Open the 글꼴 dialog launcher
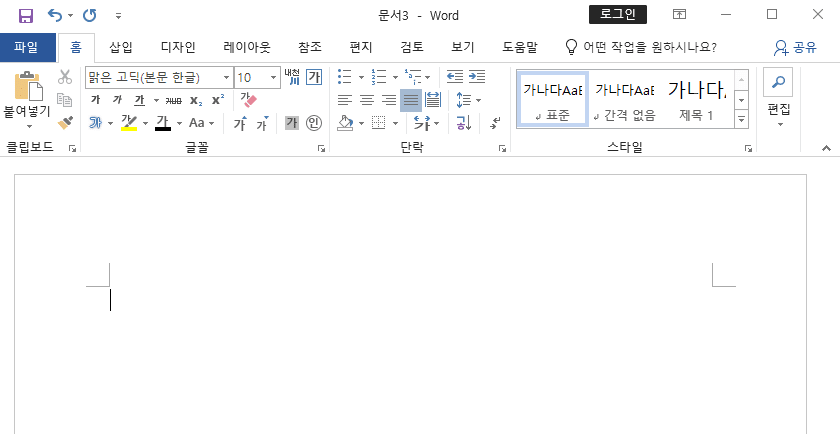Image resolution: width=840 pixels, height=434 pixels. [321, 148]
